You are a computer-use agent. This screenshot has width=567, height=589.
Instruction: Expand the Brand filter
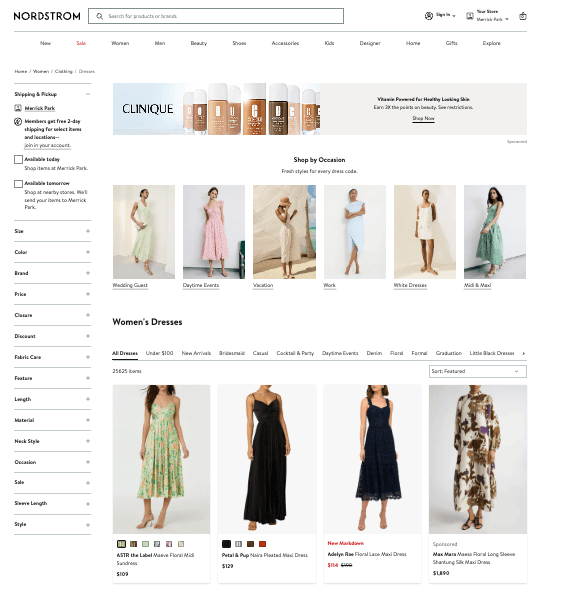(x=88, y=273)
